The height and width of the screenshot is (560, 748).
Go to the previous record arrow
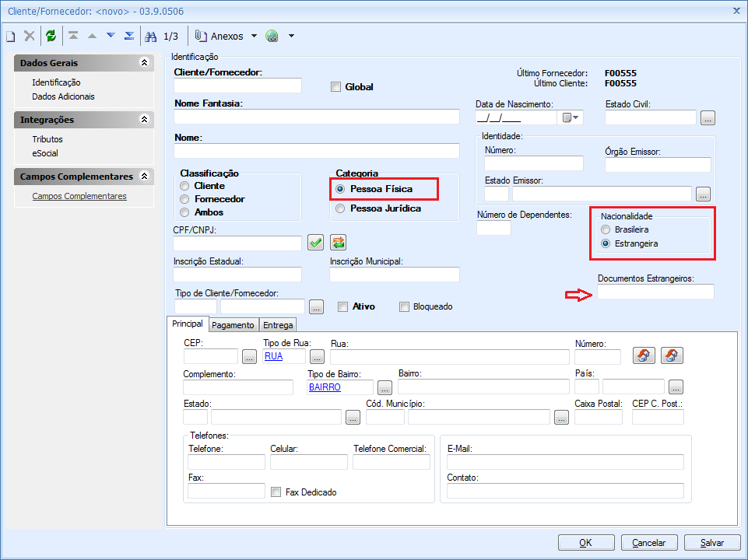point(92,36)
